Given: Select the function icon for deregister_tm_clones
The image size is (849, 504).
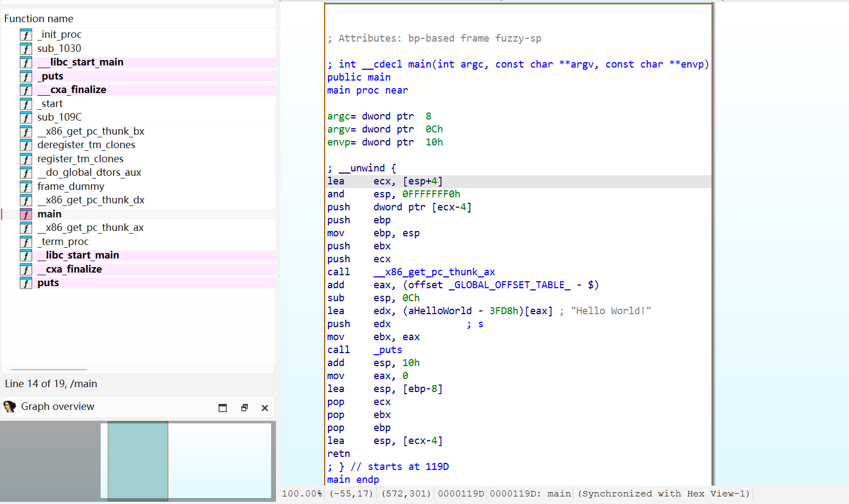Looking at the screenshot, I should [26, 145].
